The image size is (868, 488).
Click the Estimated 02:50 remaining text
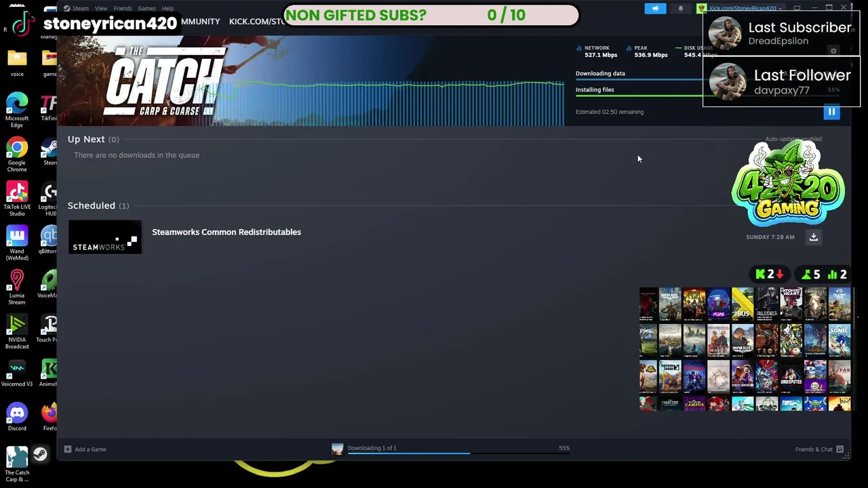pyautogui.click(x=610, y=112)
